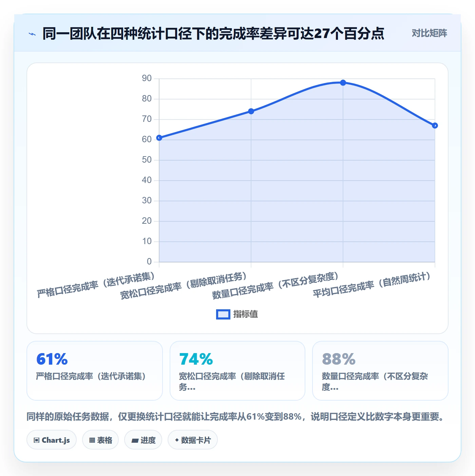This screenshot has width=475, height=476.
Task: Click the 宽松口径完成率（剔除取消任务） axis label
Action: (x=184, y=286)
